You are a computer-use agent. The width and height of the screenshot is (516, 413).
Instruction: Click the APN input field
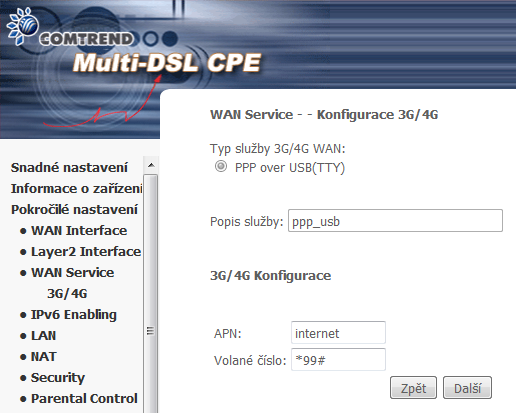[338, 333]
